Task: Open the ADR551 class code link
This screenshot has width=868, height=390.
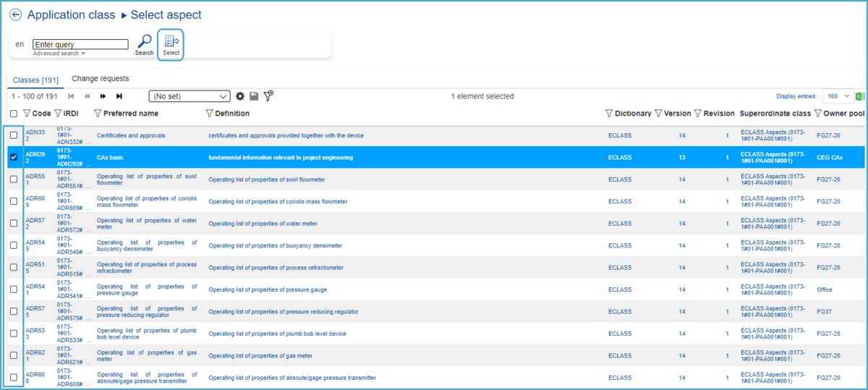Action: [35, 179]
